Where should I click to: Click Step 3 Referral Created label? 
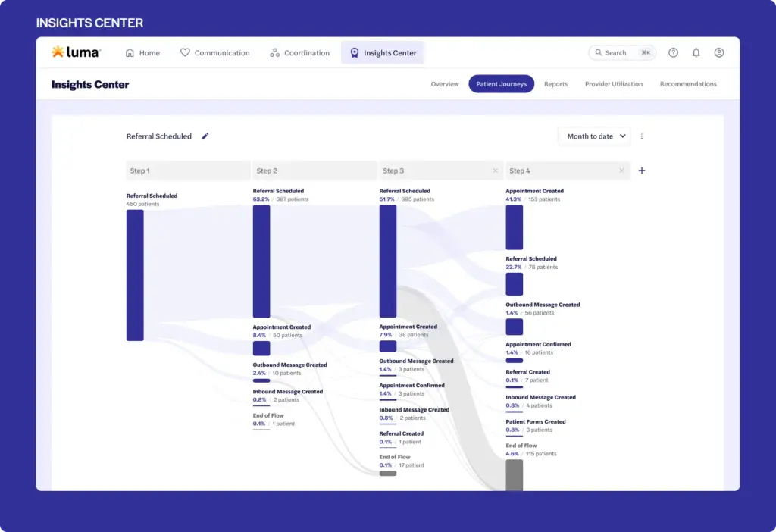(x=402, y=433)
